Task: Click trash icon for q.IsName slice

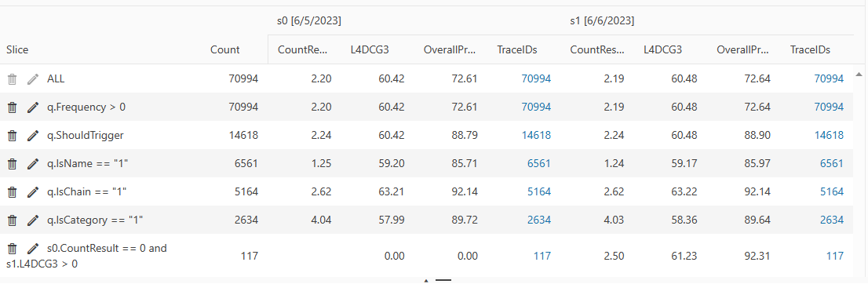Action: click(x=13, y=163)
